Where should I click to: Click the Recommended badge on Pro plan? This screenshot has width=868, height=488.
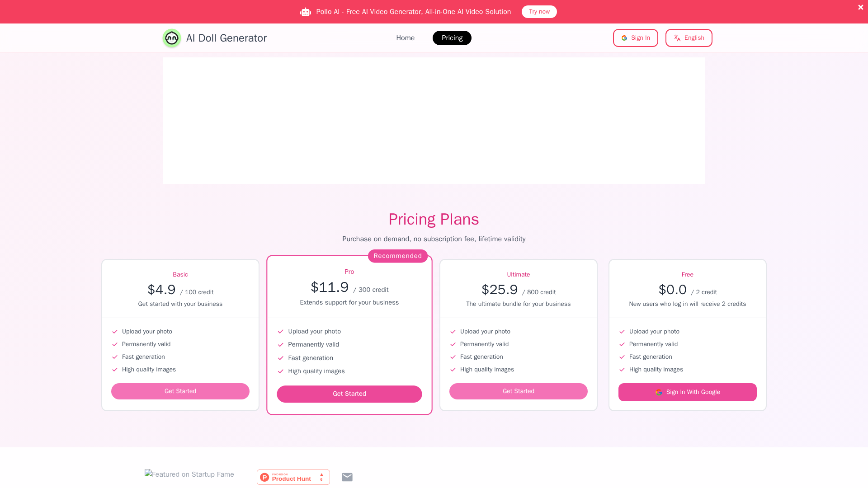(x=397, y=256)
